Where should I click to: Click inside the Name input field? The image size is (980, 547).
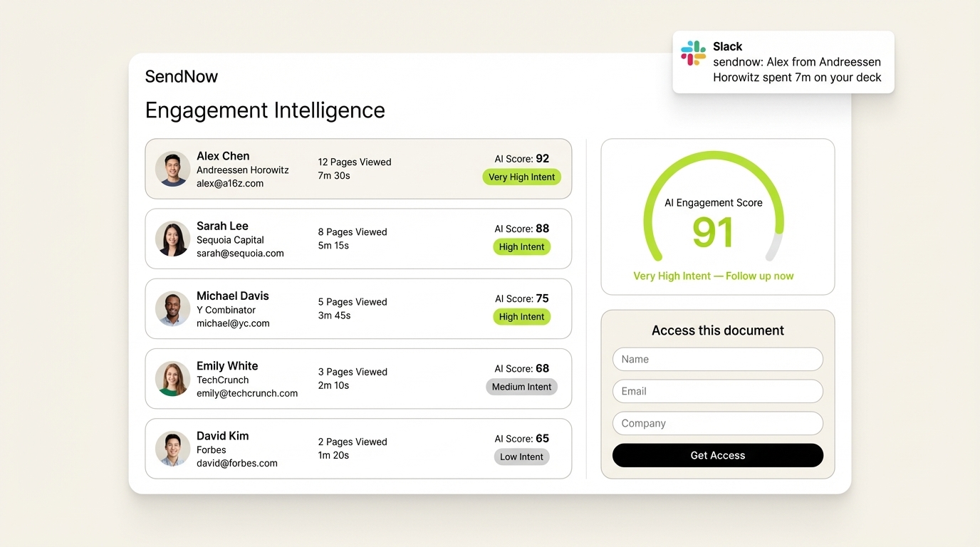coord(716,359)
